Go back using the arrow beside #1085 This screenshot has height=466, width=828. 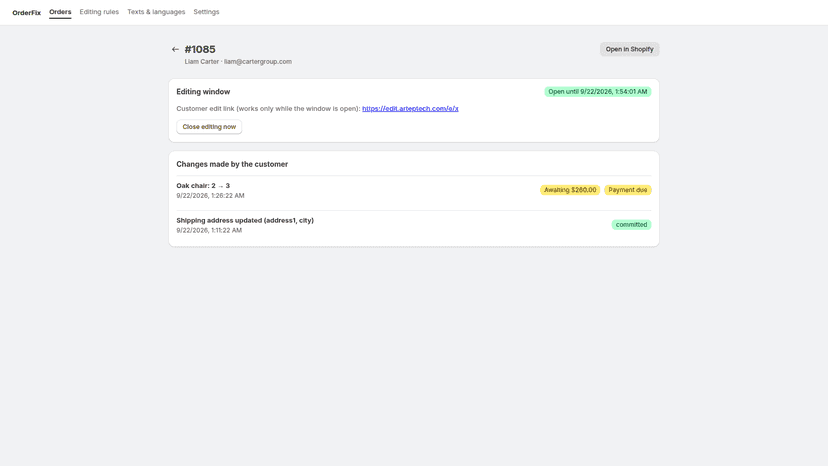tap(175, 49)
